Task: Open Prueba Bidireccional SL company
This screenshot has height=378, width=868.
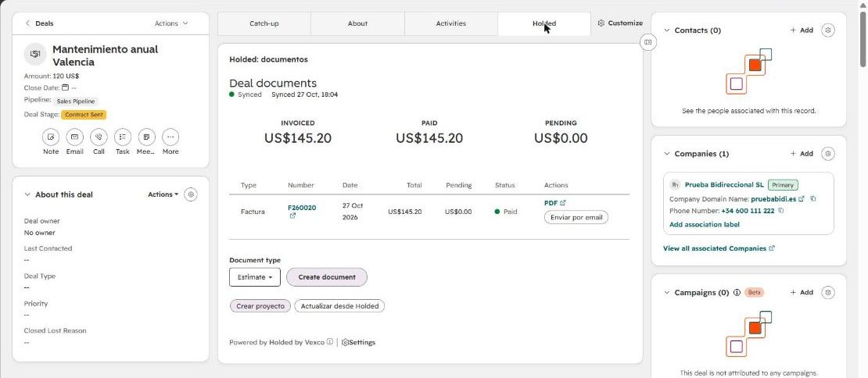Action: click(724, 184)
